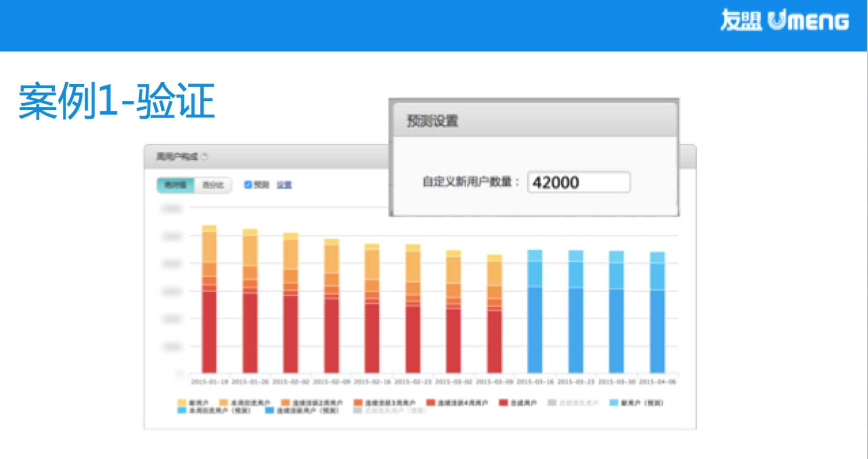Click the red bar for 2015-01-19

[209, 333]
